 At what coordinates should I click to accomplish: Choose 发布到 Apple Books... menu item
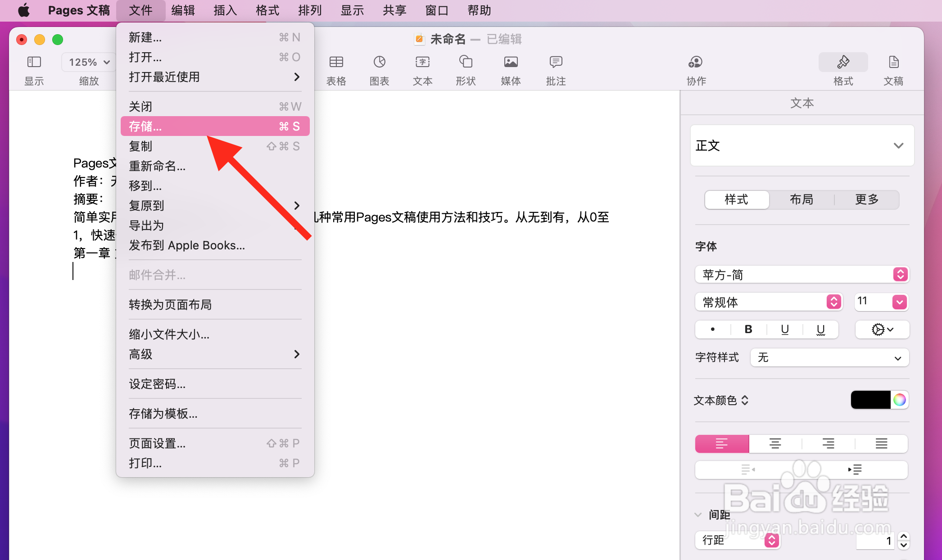pos(215,245)
